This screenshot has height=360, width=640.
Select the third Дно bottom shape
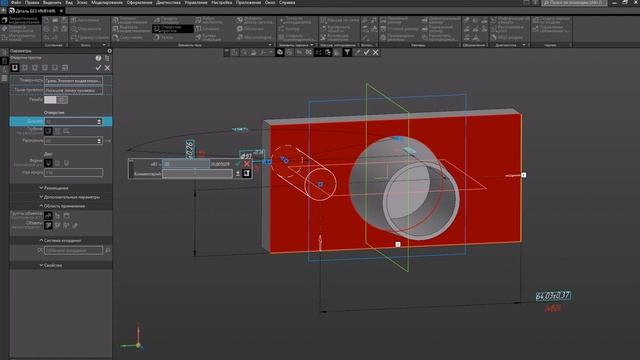pos(66,163)
